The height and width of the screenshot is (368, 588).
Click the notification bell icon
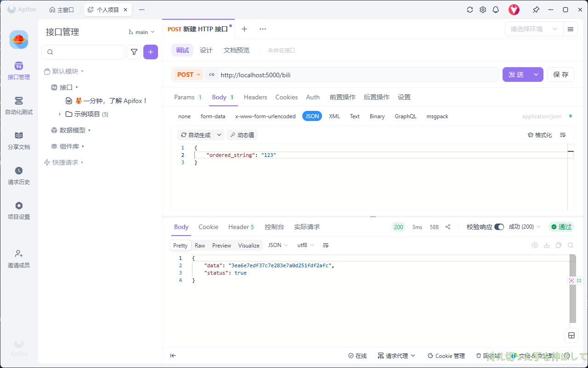[496, 10]
